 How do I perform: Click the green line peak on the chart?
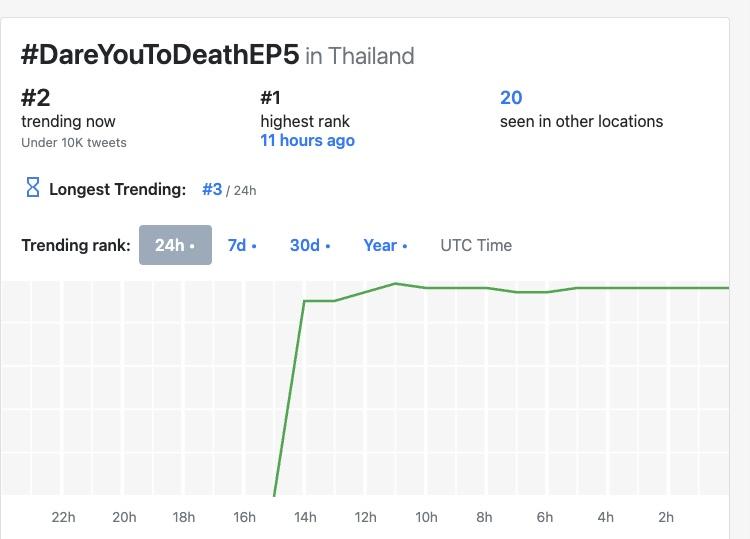click(x=396, y=283)
